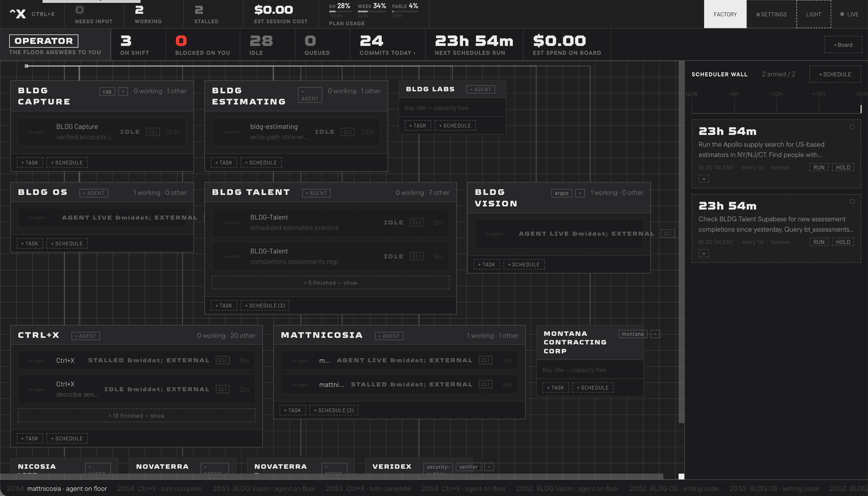Viewport: 868px width, 496px height.
Task: Click the argus agent tag
Action: [561, 193]
